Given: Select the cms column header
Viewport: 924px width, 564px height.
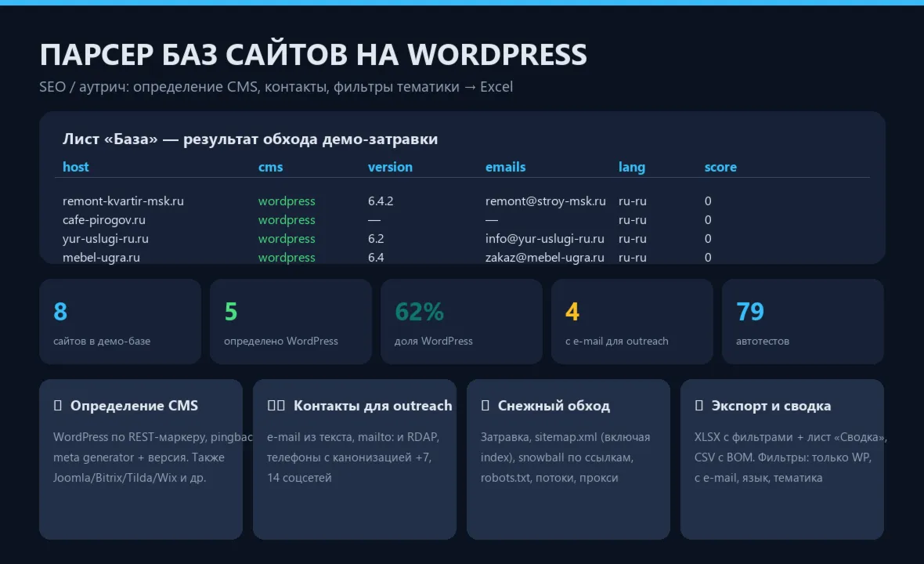Looking at the screenshot, I should [x=270, y=167].
